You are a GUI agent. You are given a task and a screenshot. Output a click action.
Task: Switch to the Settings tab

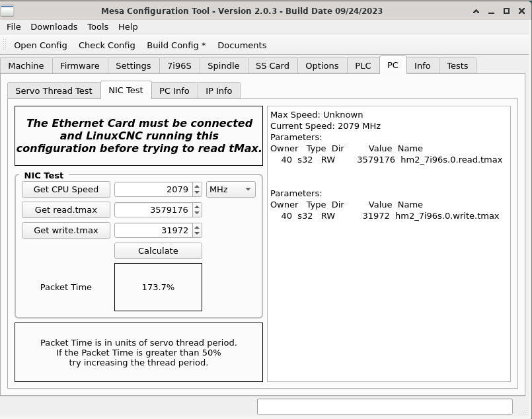click(133, 65)
